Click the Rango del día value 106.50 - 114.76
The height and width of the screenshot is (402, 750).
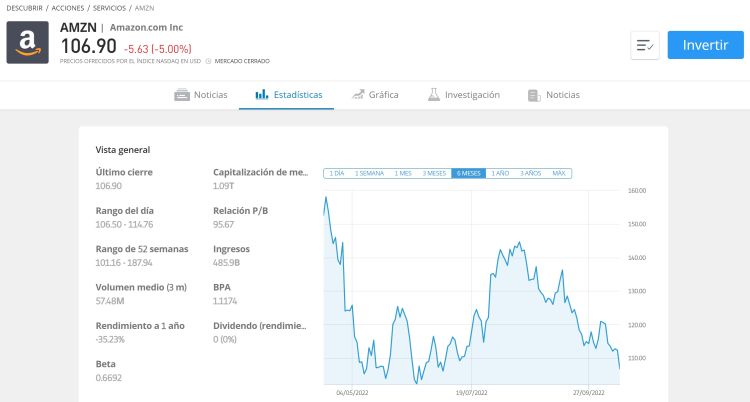coord(124,224)
